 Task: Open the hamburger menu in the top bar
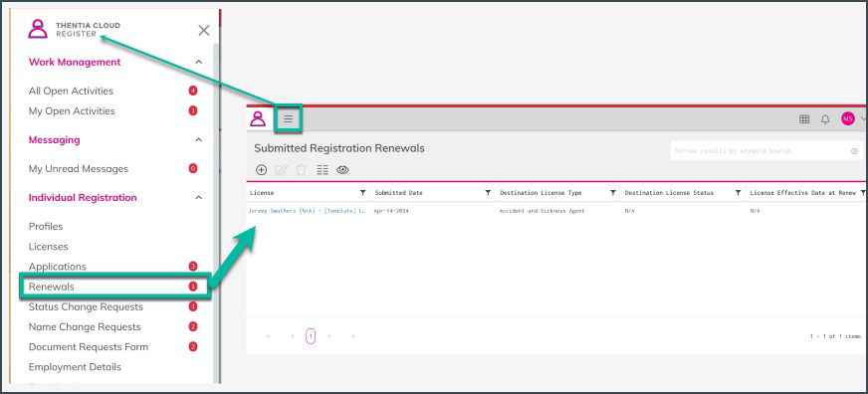pyautogui.click(x=288, y=118)
